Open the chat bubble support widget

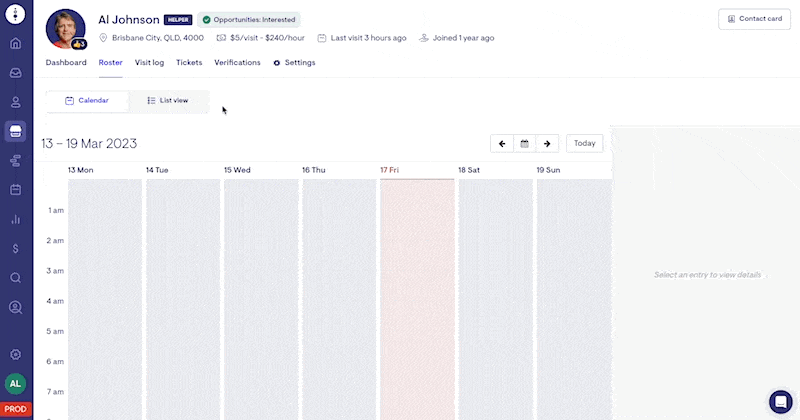(x=780, y=401)
